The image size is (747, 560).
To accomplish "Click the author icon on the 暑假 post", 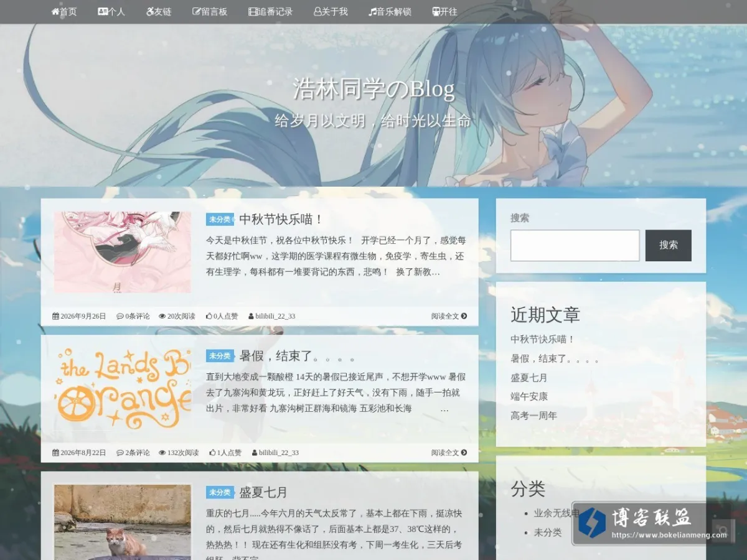I will pyautogui.click(x=255, y=452).
